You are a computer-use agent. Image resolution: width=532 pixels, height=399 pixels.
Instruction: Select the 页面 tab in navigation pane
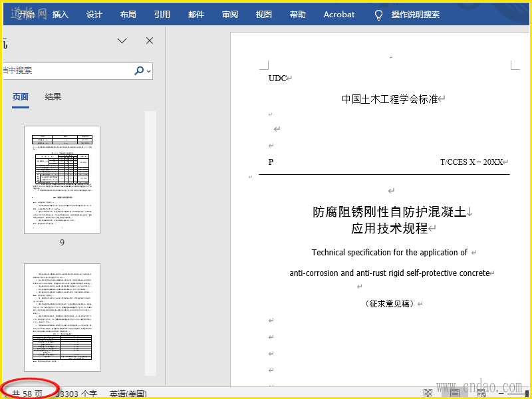tap(21, 97)
